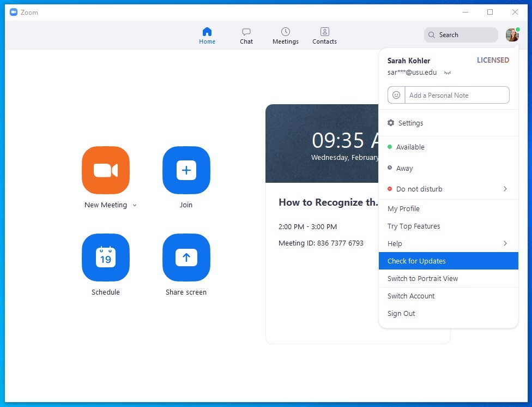Expand the Do not disturb submenu arrow

(505, 189)
